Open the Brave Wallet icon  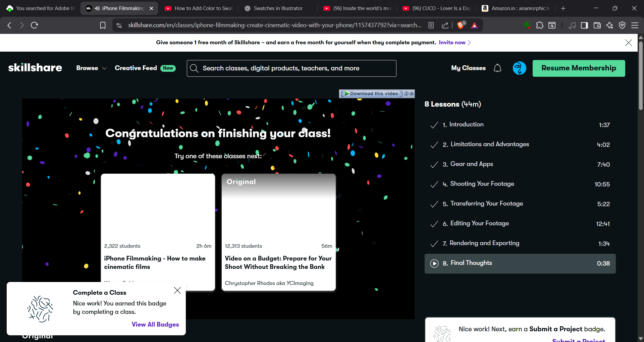click(597, 25)
